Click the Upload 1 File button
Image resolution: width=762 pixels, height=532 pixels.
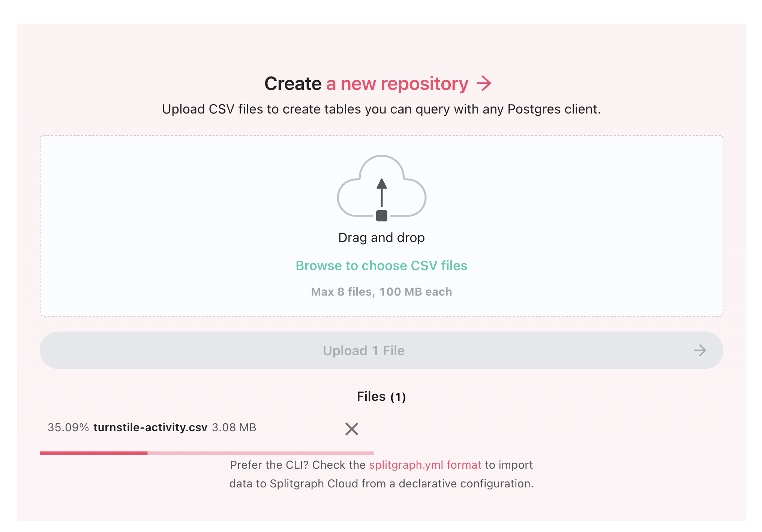(x=382, y=351)
